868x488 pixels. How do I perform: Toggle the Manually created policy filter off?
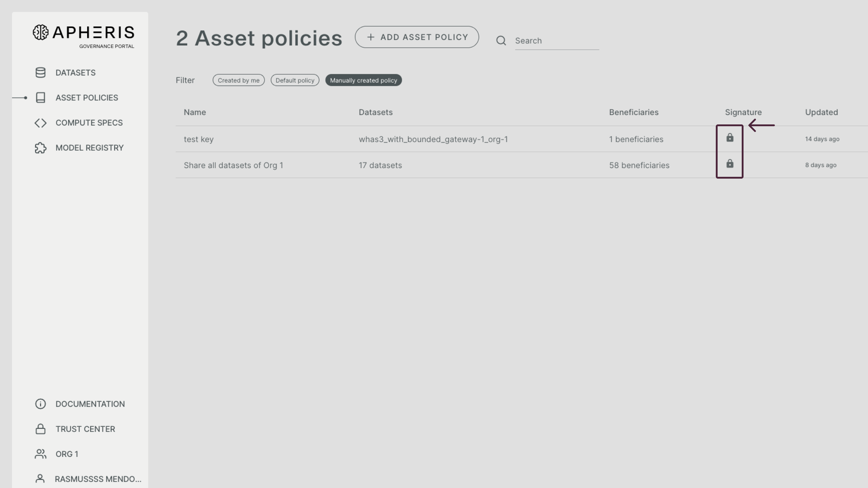tap(363, 80)
